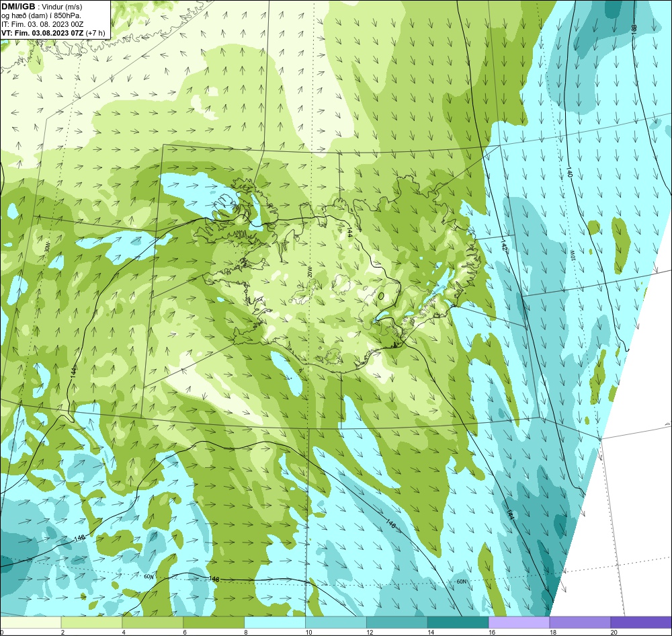Screen dimensions: 672x636
Task: Click the '(+7 h)' forecast offset text
Action: click(95, 33)
